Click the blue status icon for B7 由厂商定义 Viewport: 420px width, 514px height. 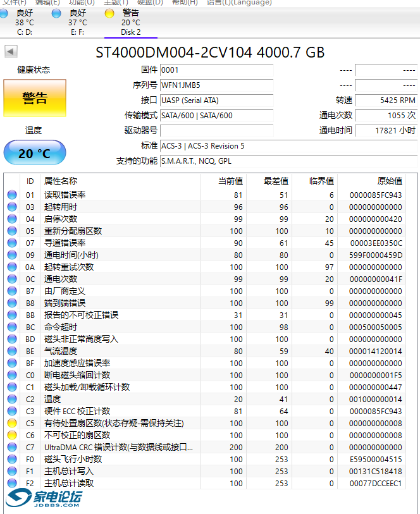tap(12, 291)
